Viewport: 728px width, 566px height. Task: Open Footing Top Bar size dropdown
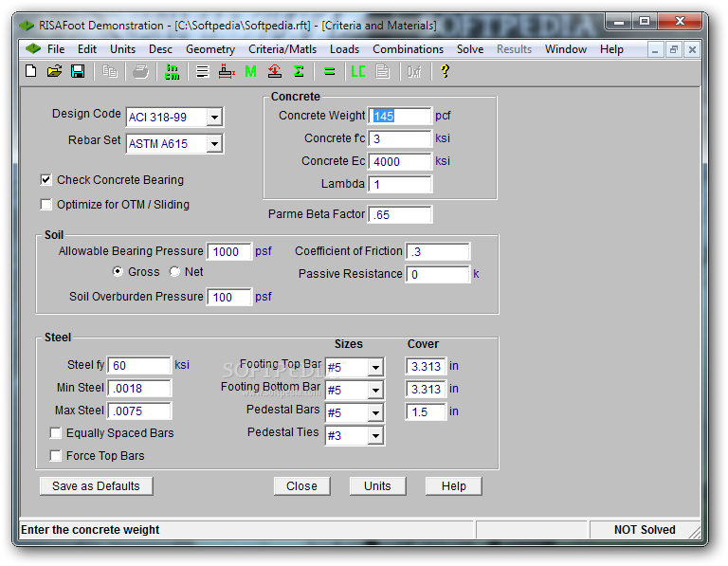375,367
